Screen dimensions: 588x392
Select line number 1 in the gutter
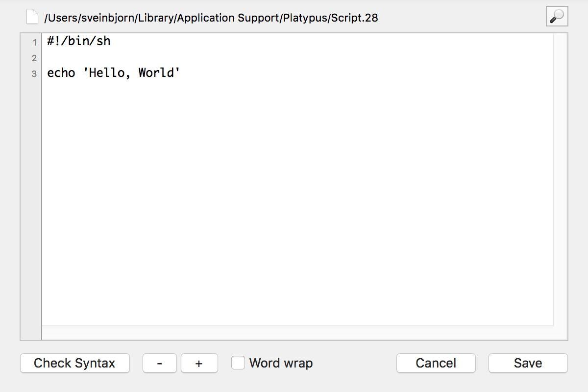point(34,43)
